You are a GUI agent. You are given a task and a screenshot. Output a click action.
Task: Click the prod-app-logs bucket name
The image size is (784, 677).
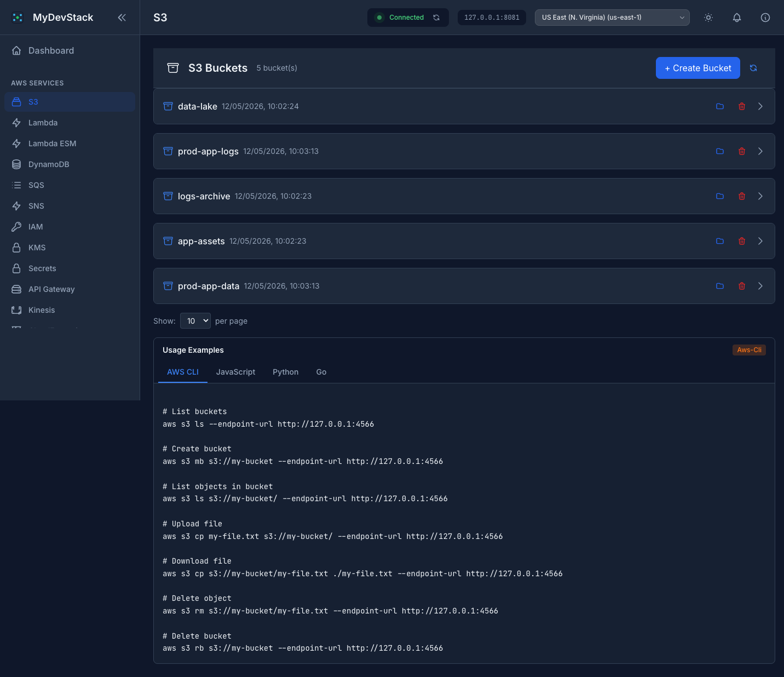pos(208,151)
